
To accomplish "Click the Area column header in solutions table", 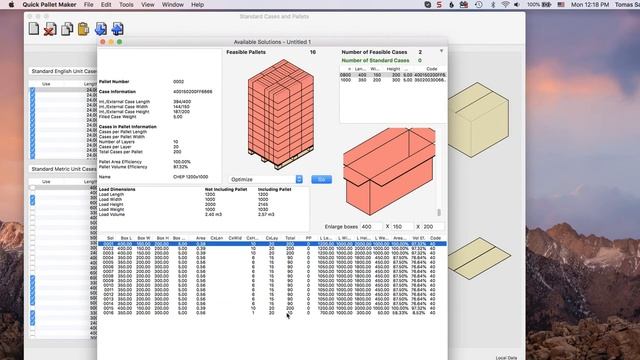I will click(x=200, y=238).
